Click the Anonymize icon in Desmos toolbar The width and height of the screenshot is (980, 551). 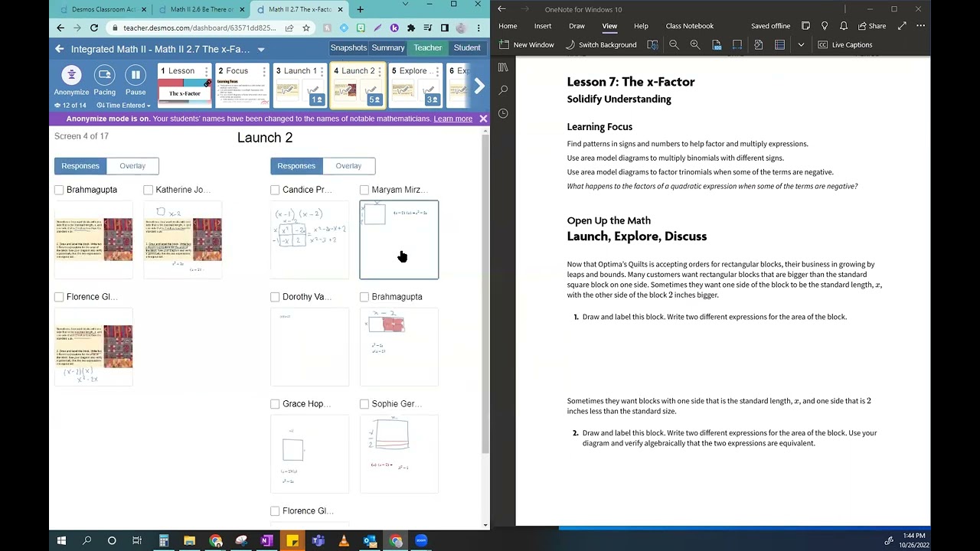[x=71, y=75]
